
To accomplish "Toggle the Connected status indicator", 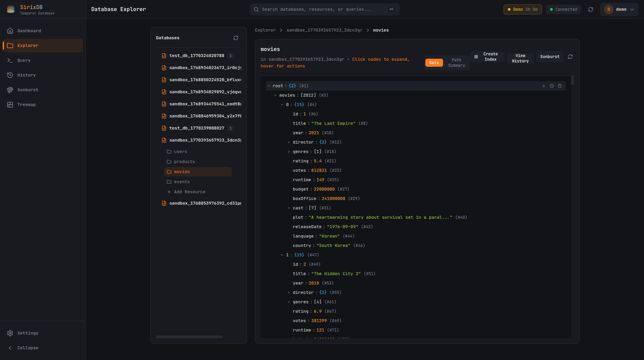I will click(563, 9).
